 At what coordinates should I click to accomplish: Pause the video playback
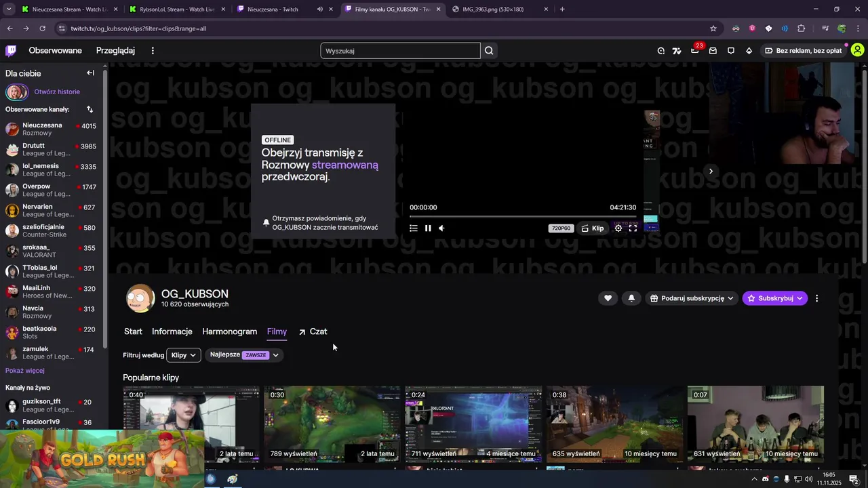click(x=428, y=228)
